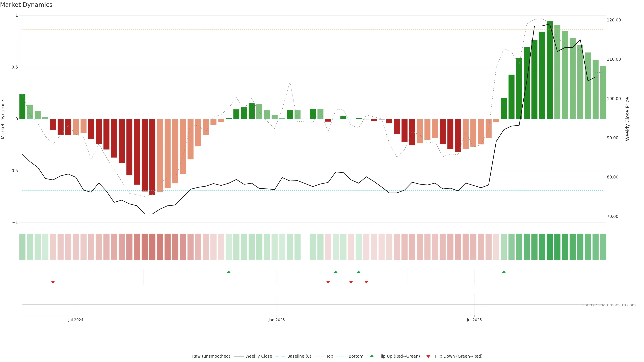Toggle Weekly Close series in legend
This screenshot has width=644, height=362.
coord(258,356)
